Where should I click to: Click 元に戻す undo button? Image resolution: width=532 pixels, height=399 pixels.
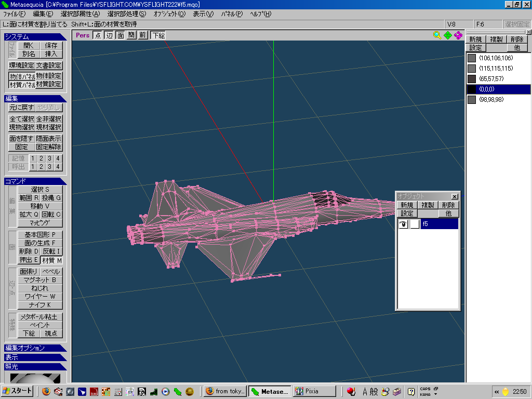tap(22, 108)
